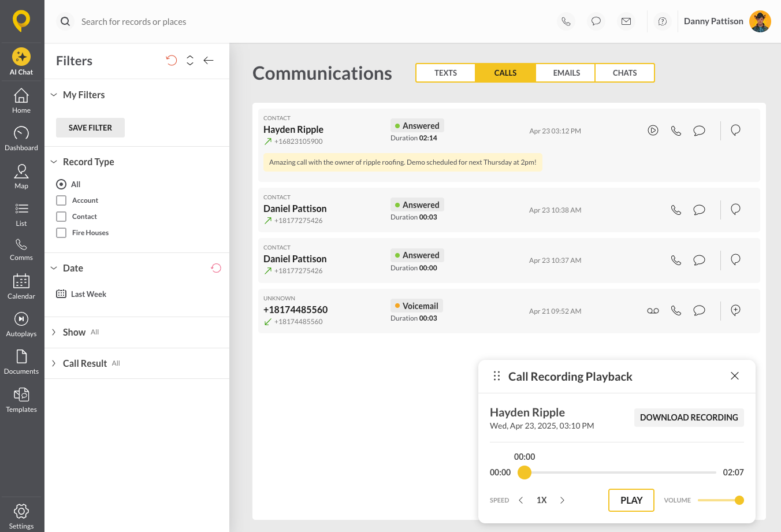Image resolution: width=781 pixels, height=532 pixels.
Task: Check the Account record type checkbox
Action: click(61, 200)
